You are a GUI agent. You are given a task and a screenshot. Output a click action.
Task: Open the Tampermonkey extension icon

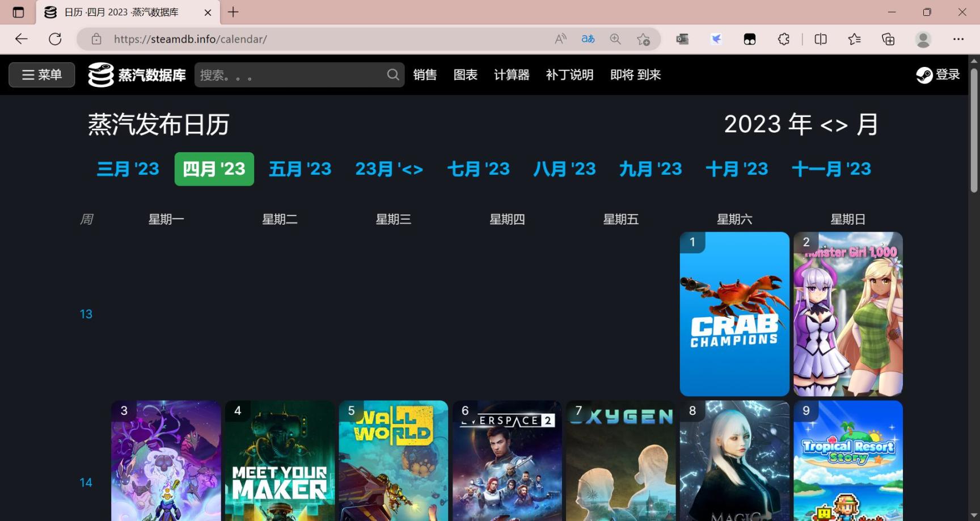pos(750,39)
